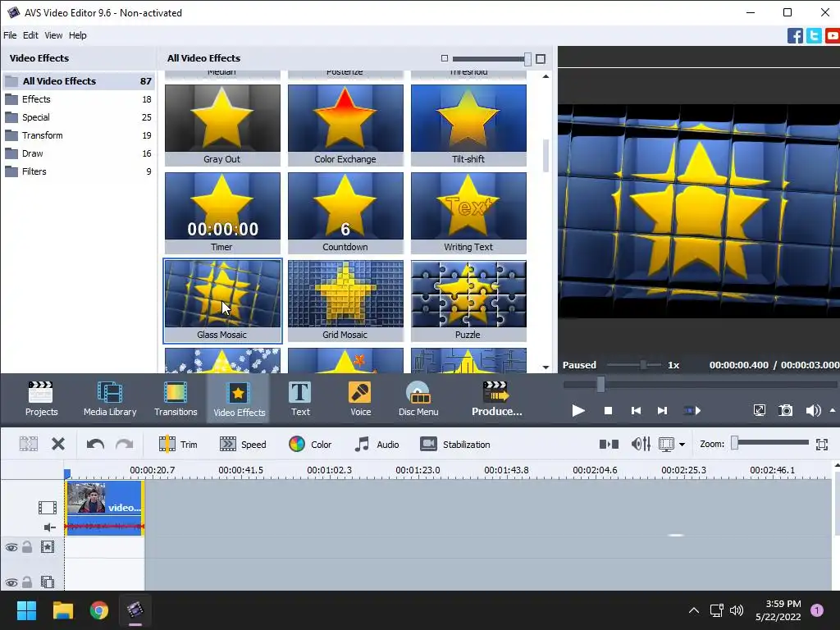Image resolution: width=840 pixels, height=630 pixels.
Task: Open the Help menu
Action: (x=78, y=35)
